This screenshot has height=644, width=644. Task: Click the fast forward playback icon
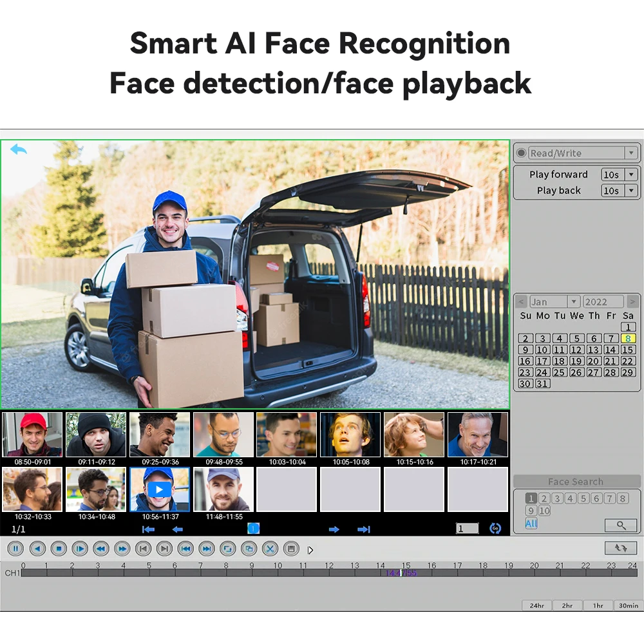[x=122, y=549]
